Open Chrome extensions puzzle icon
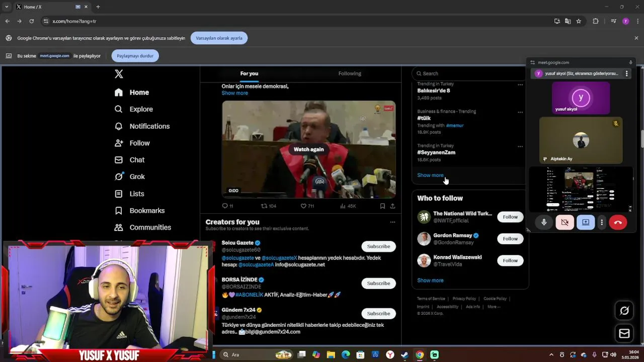The image size is (644, 362). point(596,21)
